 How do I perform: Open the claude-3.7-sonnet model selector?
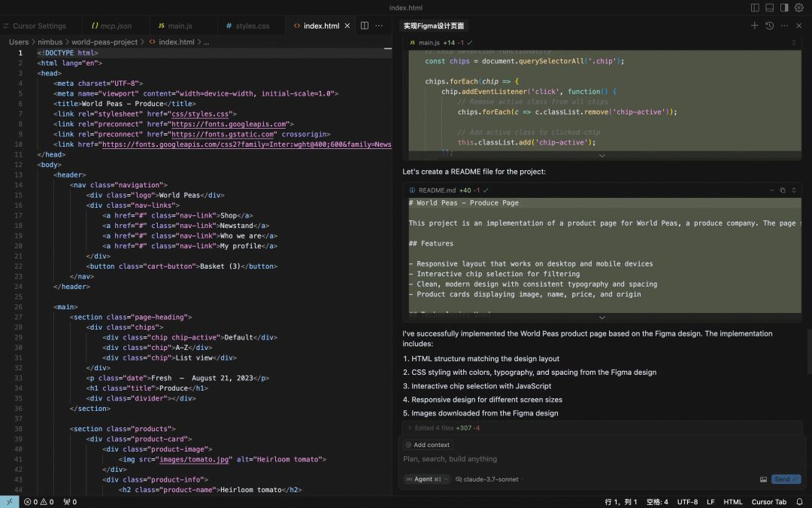click(490, 479)
